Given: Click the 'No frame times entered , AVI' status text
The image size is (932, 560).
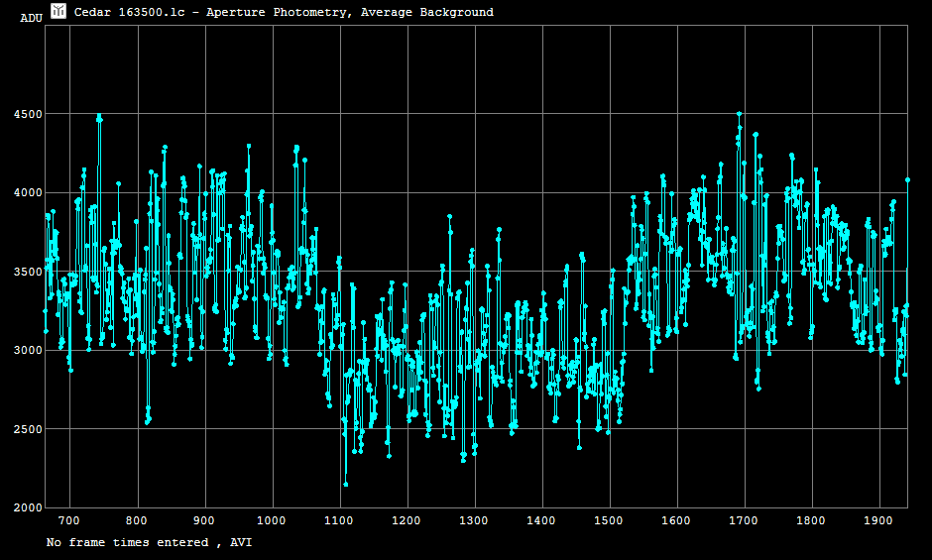Looking at the screenshot, I should pyautogui.click(x=149, y=542).
